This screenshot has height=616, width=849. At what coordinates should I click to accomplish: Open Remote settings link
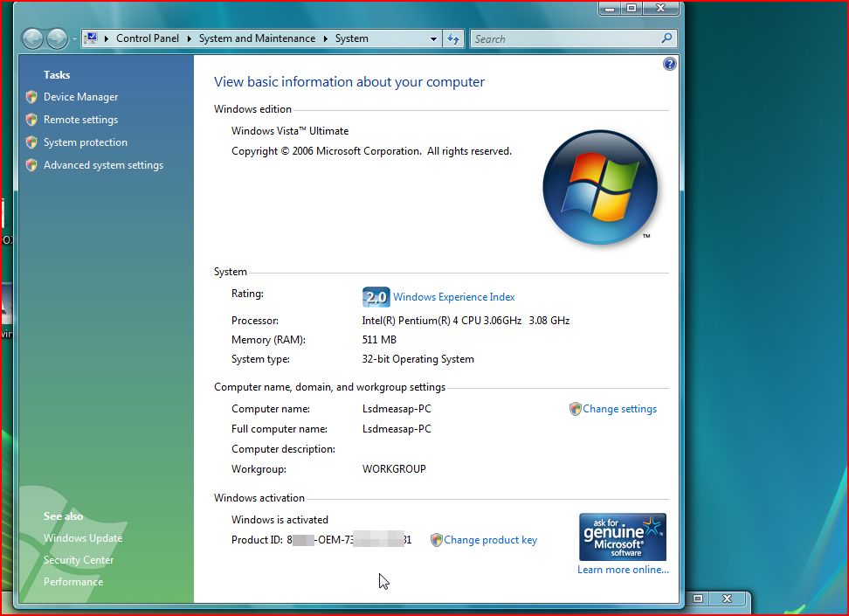pyautogui.click(x=80, y=120)
